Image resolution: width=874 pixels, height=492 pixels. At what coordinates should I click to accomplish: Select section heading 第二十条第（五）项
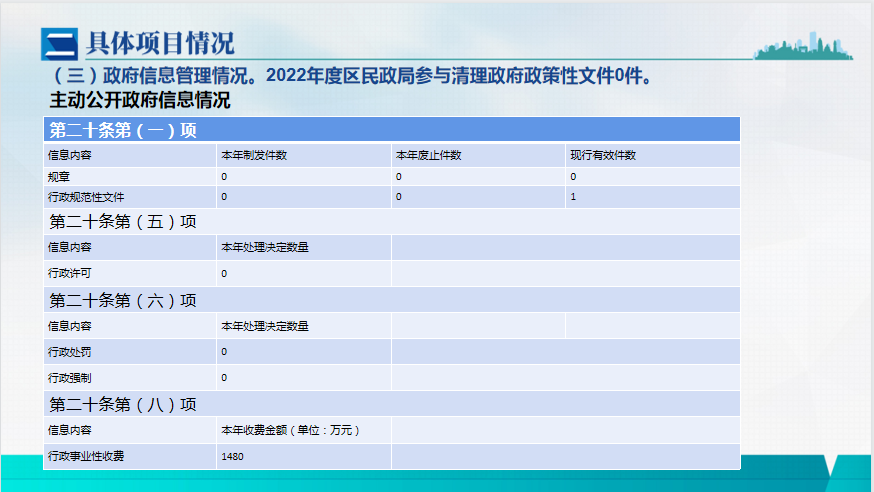point(123,222)
